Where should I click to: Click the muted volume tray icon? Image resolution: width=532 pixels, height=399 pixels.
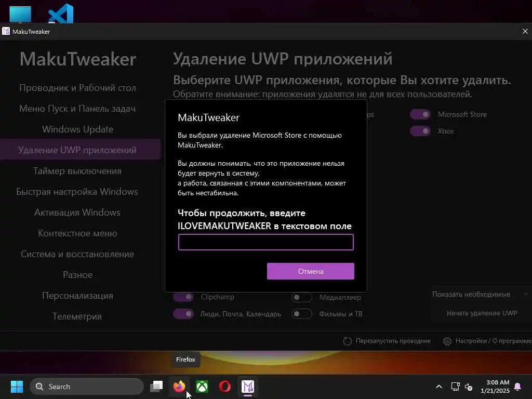click(x=469, y=387)
